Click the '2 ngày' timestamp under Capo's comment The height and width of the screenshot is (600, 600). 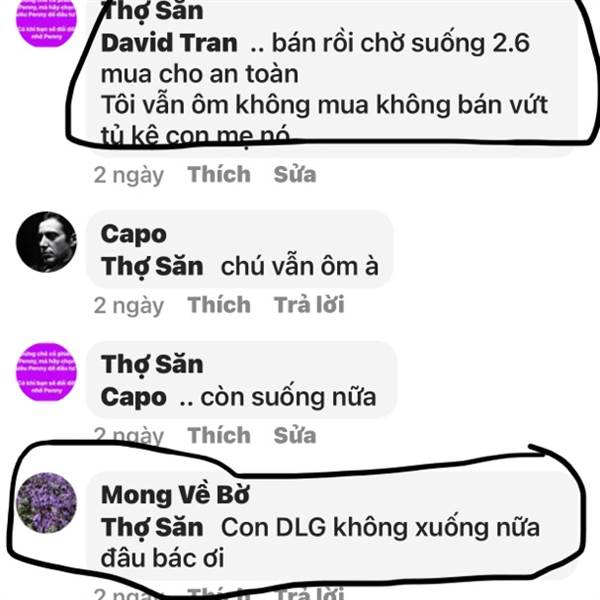(129, 306)
